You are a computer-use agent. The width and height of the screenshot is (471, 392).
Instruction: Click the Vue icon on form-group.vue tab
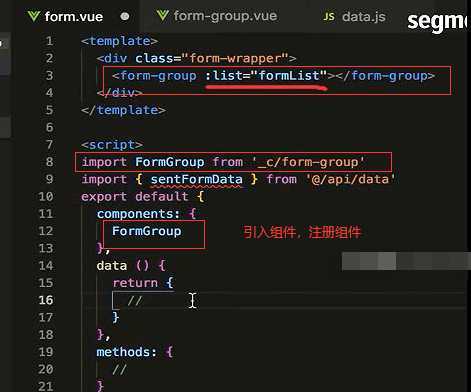coord(163,16)
